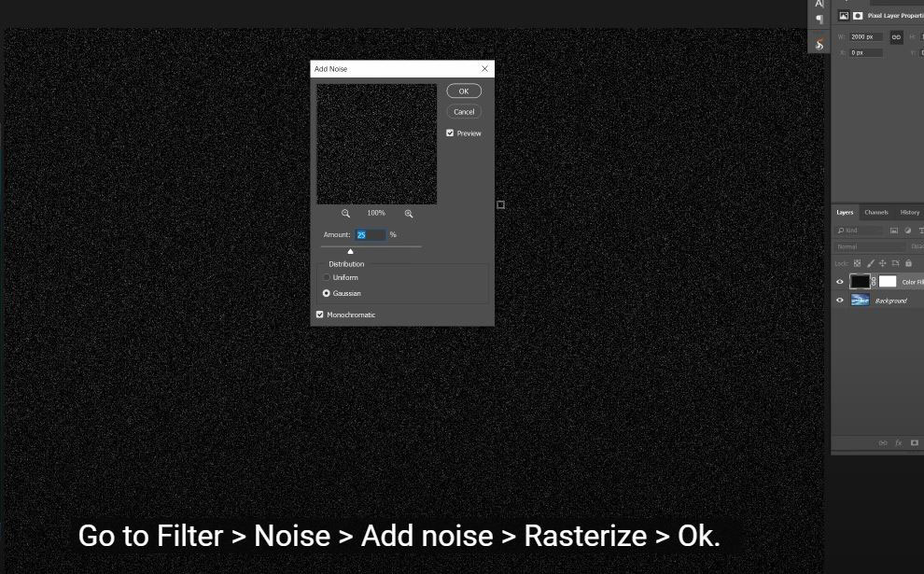Switch to the History tab
The height and width of the screenshot is (574, 924).
pyautogui.click(x=909, y=212)
